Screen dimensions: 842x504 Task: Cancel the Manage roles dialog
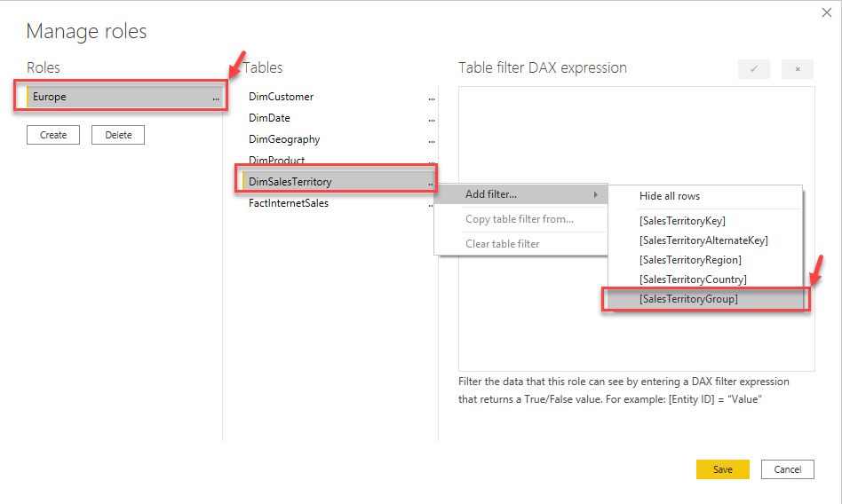pyautogui.click(x=787, y=469)
